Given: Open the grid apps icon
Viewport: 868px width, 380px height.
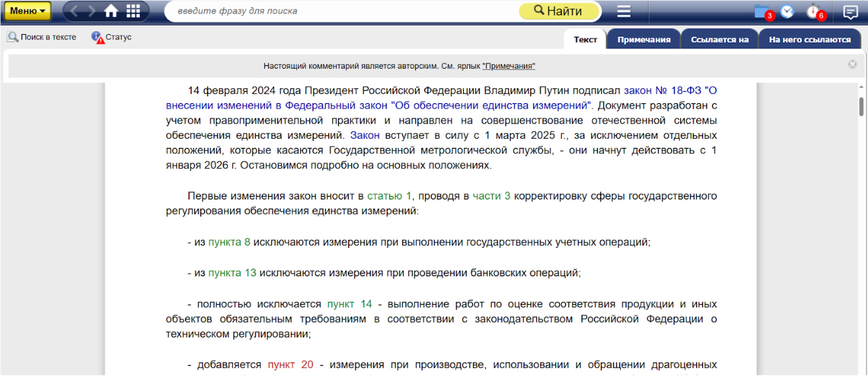Looking at the screenshot, I should click(133, 11).
